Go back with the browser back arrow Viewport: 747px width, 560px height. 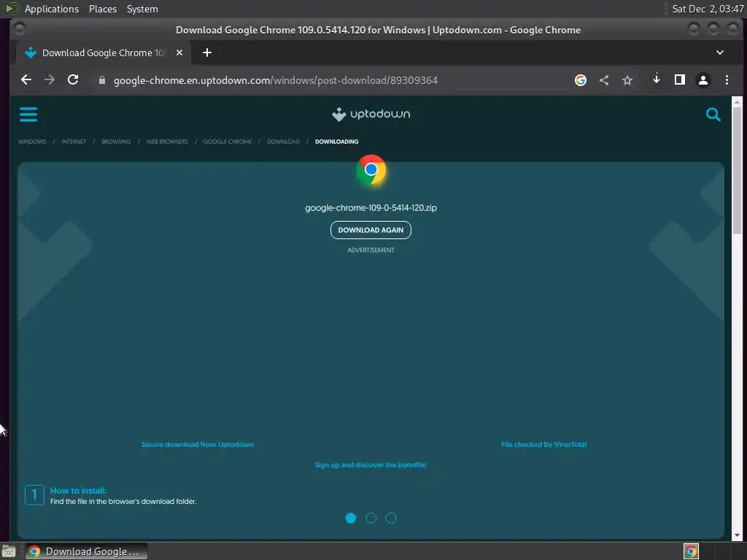click(26, 80)
